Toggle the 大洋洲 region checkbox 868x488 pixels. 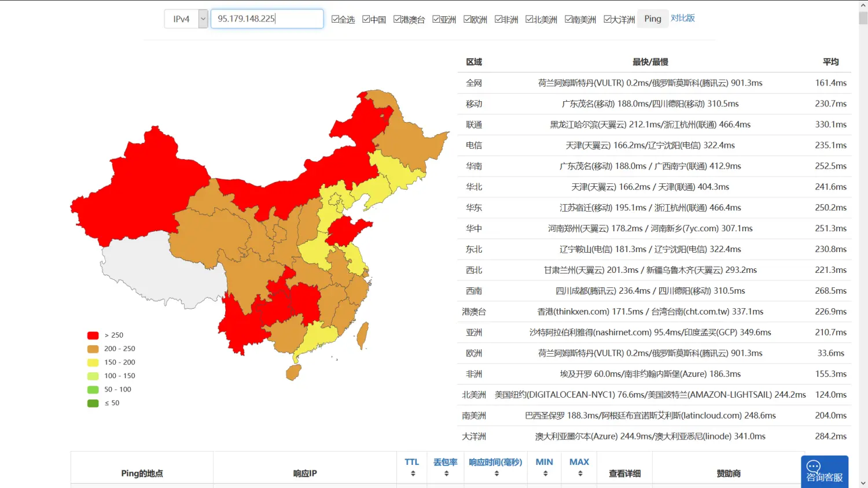[608, 19]
